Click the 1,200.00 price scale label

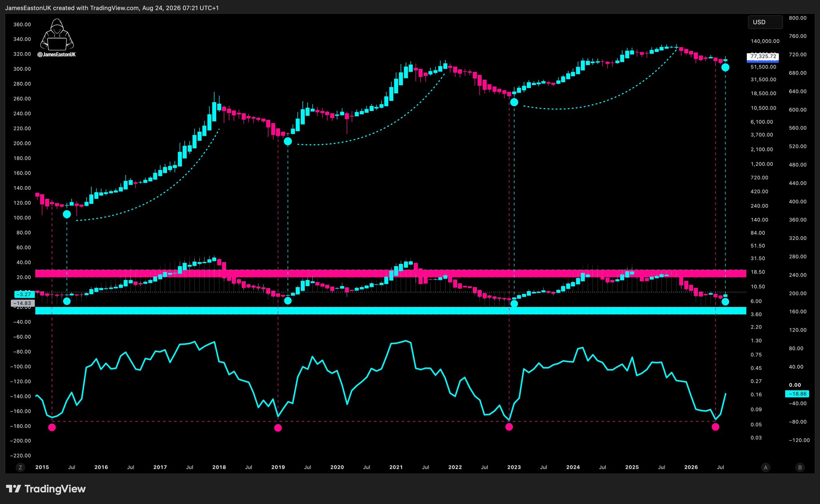762,164
